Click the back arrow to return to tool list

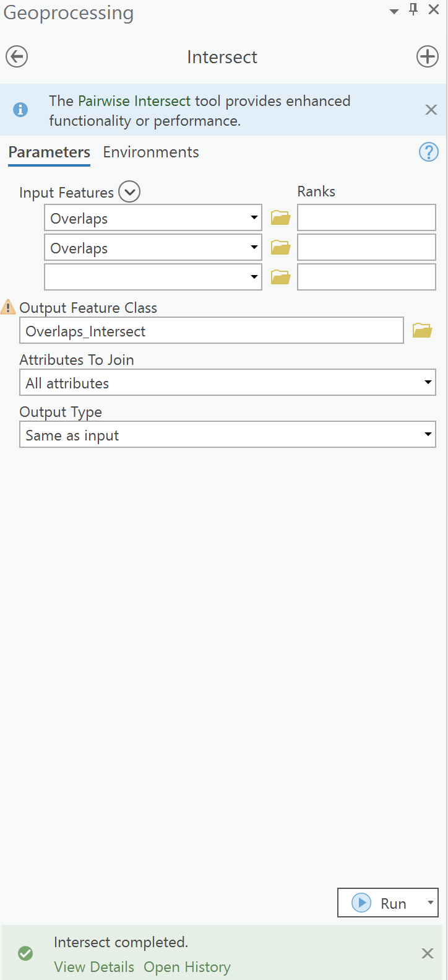point(16,56)
